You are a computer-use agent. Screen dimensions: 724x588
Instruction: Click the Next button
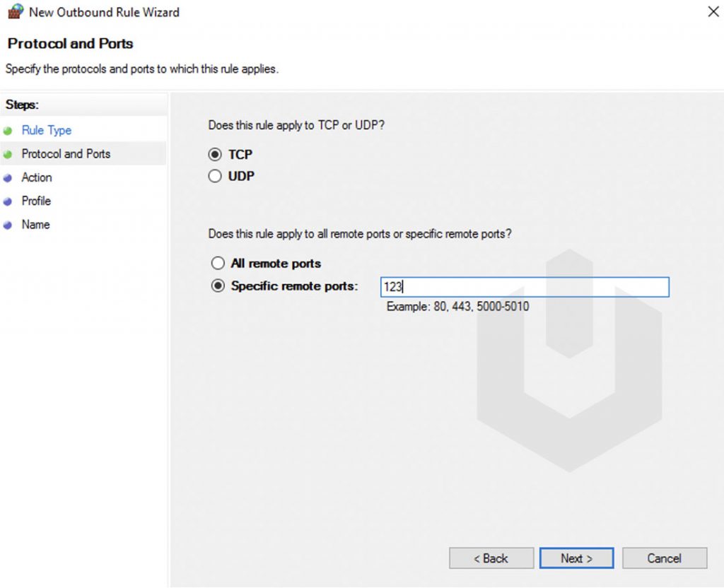point(576,558)
